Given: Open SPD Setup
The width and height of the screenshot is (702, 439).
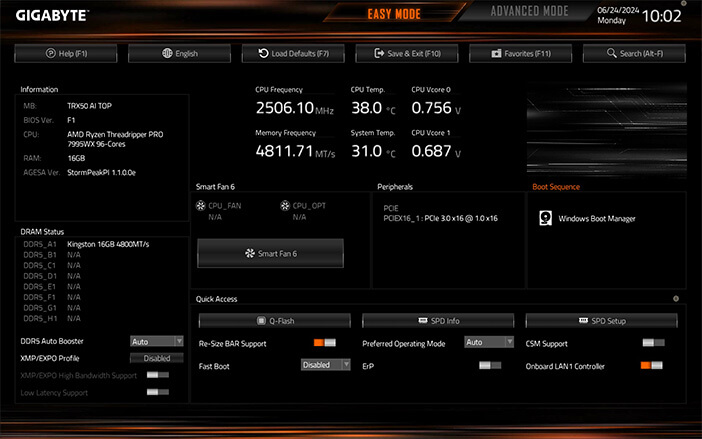Looking at the screenshot, I should (x=602, y=320).
